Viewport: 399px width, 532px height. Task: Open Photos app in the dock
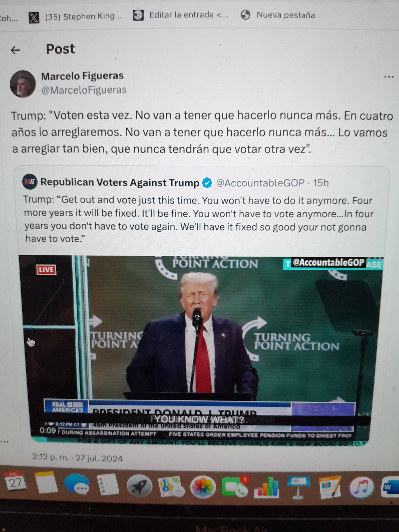pyautogui.click(x=203, y=486)
